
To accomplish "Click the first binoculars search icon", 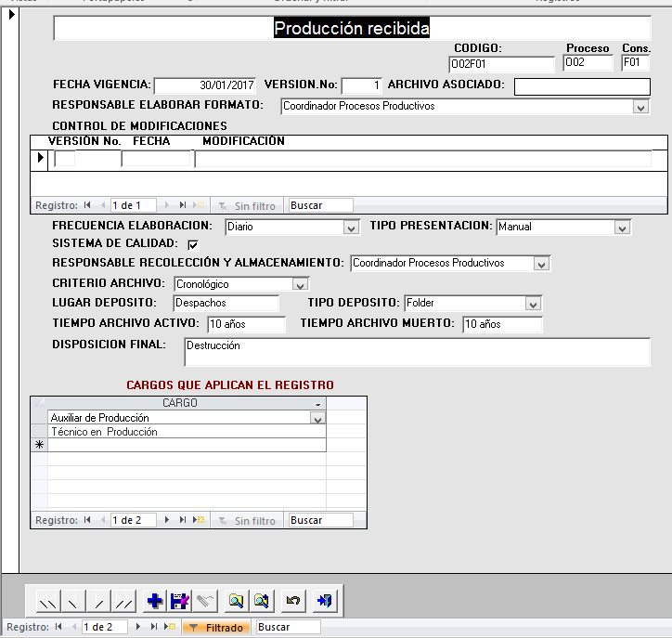I will coord(236,602).
